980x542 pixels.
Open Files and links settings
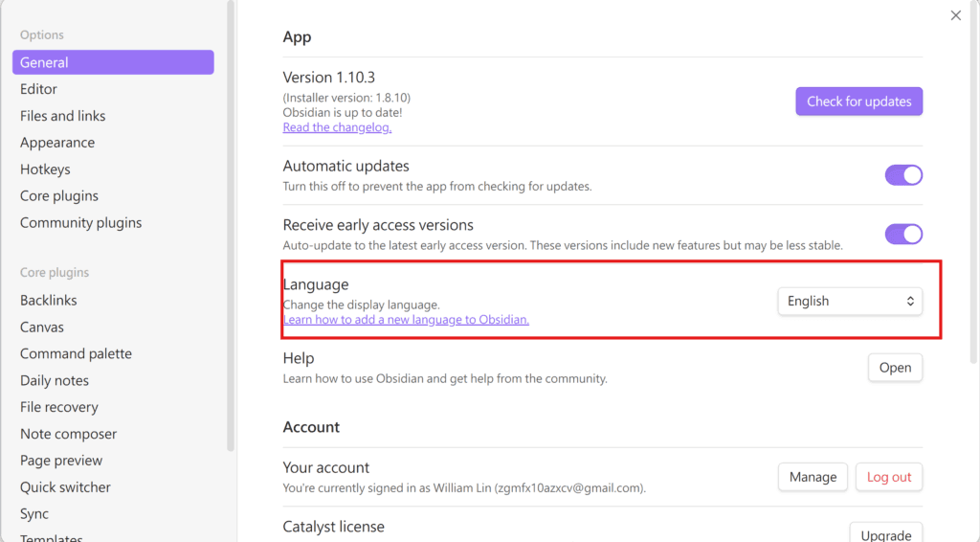pos(63,116)
